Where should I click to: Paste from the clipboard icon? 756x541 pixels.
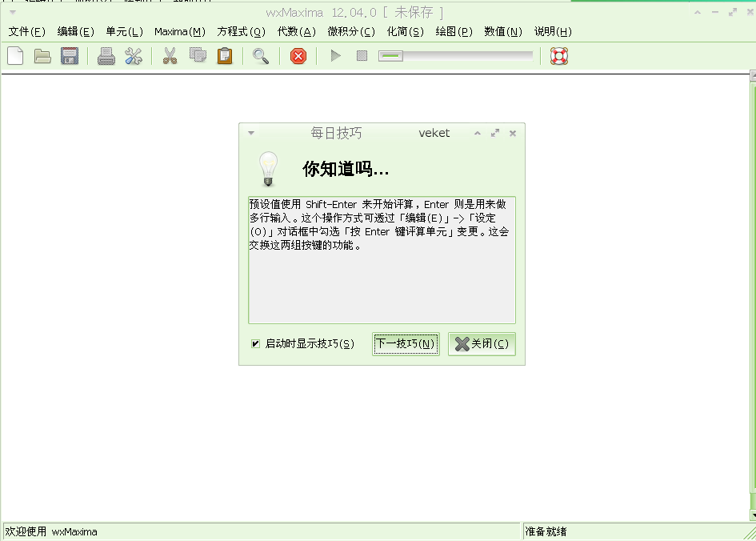(225, 56)
